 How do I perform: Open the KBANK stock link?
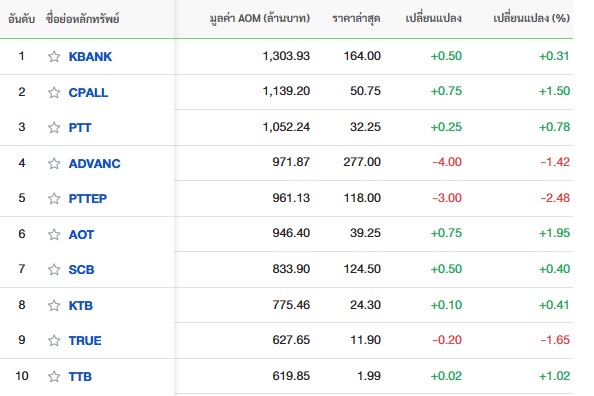(x=90, y=56)
